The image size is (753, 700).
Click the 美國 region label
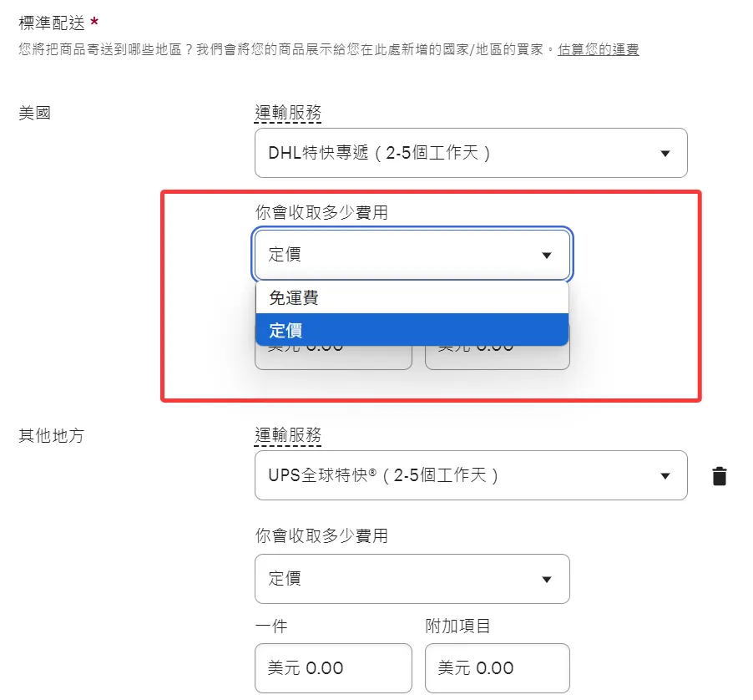[35, 113]
